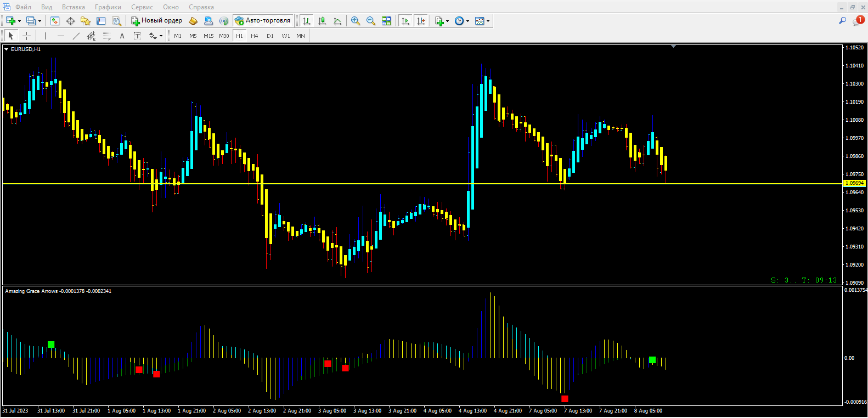Select the Crosshair cursor tool
The image size is (868, 418).
click(26, 36)
